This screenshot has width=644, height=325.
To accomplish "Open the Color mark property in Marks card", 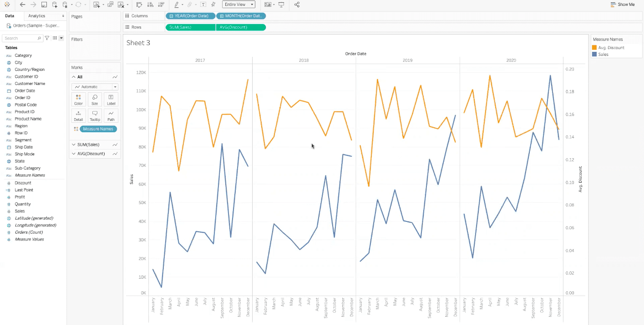I will [x=78, y=99].
